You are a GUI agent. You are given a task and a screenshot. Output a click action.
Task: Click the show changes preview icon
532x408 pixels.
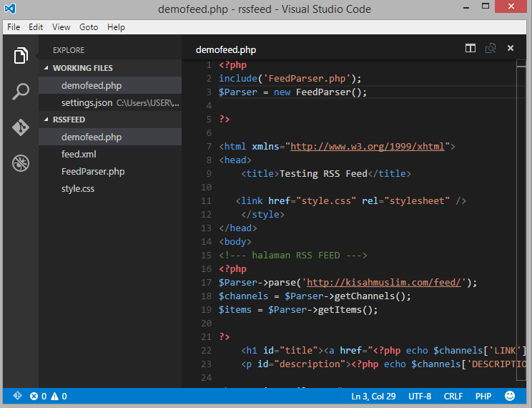(491, 49)
